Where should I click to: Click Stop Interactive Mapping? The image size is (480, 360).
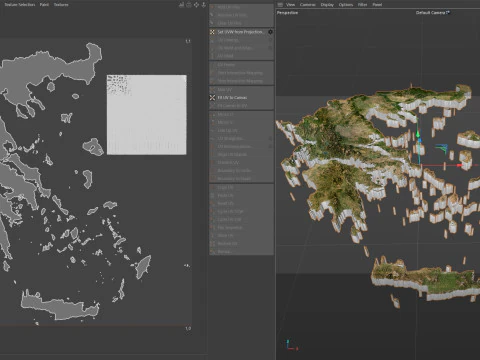pyautogui.click(x=240, y=81)
